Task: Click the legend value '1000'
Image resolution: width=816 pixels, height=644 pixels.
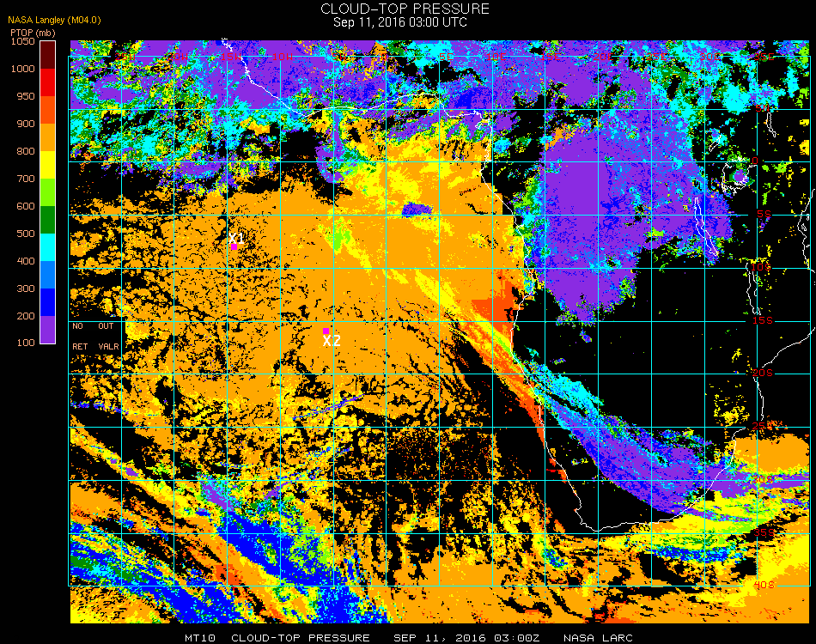Action: tap(23, 69)
